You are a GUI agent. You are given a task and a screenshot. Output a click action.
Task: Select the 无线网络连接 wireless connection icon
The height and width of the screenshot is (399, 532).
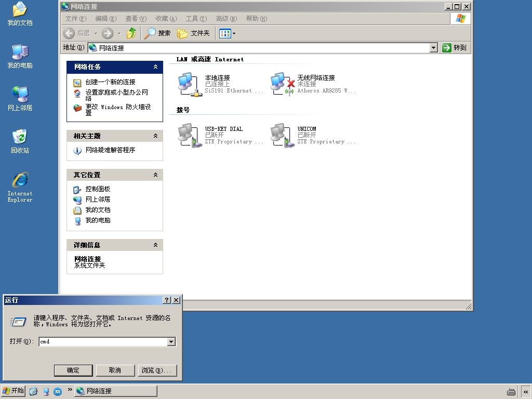[282, 84]
